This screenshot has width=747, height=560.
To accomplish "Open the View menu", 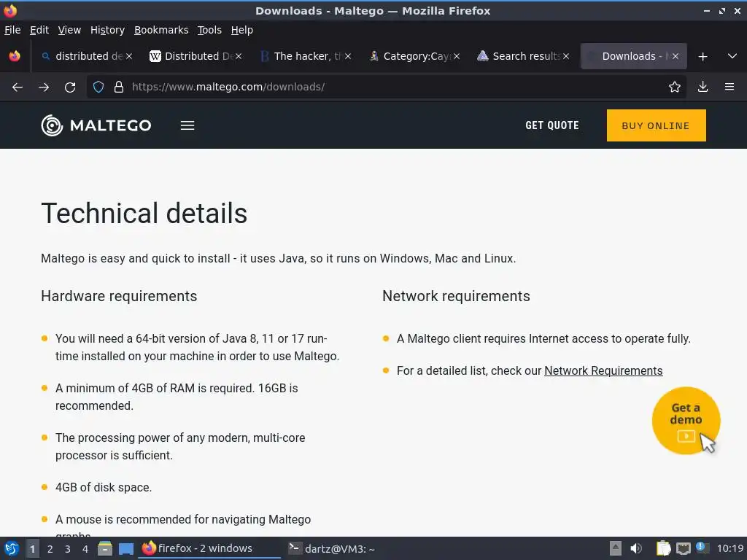I will (x=69, y=30).
